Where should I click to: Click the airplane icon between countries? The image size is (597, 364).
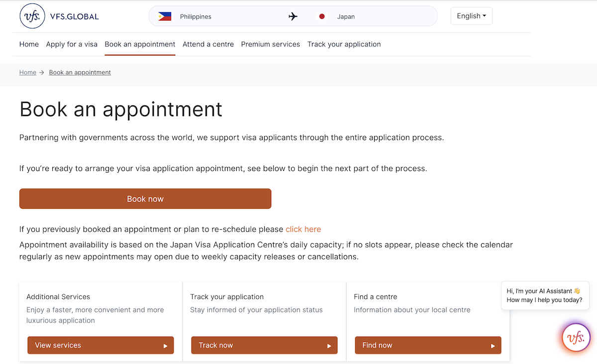293,16
